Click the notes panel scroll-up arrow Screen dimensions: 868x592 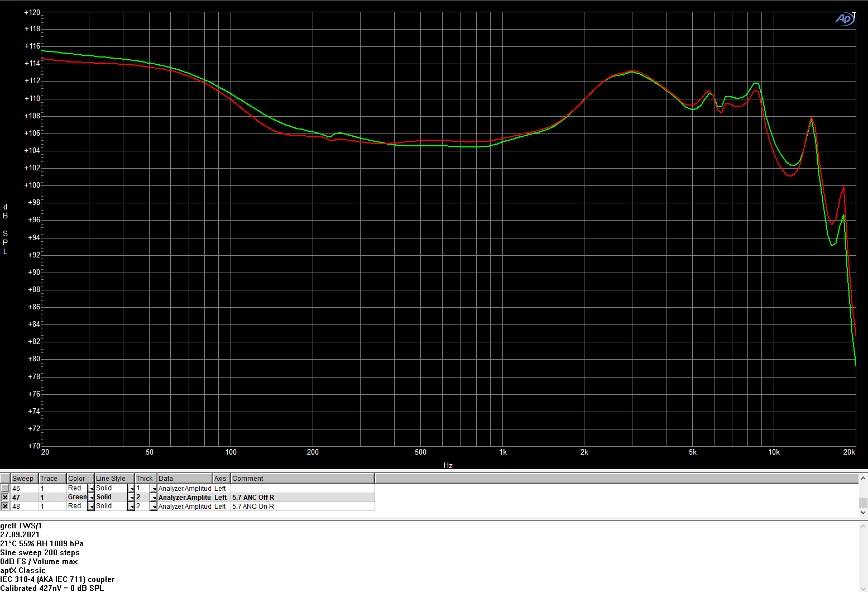[864, 526]
